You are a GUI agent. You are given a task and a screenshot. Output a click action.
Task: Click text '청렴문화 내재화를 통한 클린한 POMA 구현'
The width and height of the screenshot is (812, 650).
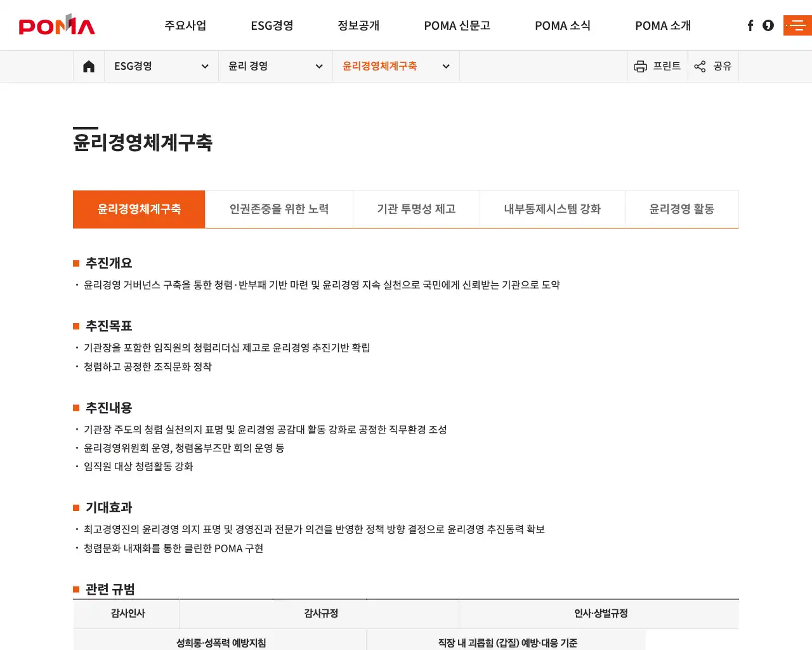(x=173, y=548)
